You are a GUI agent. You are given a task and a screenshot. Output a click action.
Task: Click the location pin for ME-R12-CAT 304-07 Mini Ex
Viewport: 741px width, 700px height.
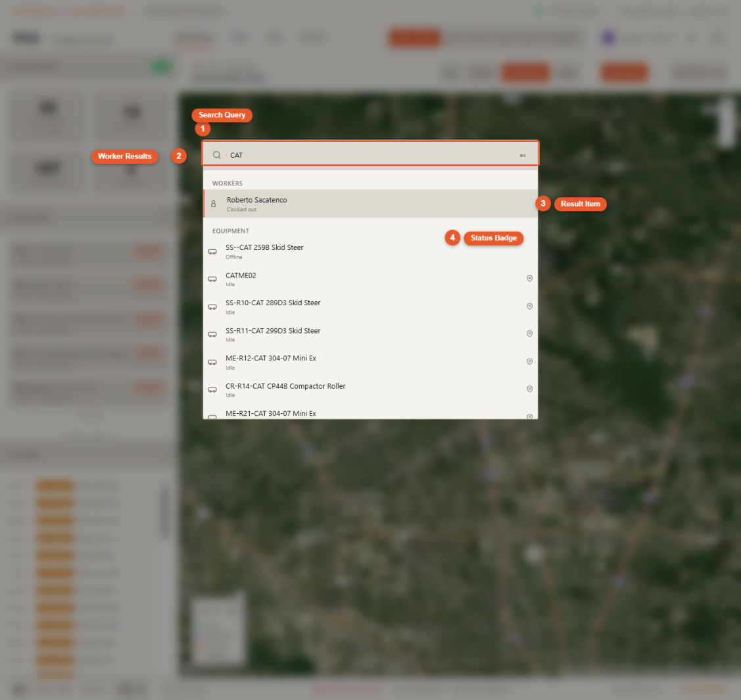tap(530, 361)
